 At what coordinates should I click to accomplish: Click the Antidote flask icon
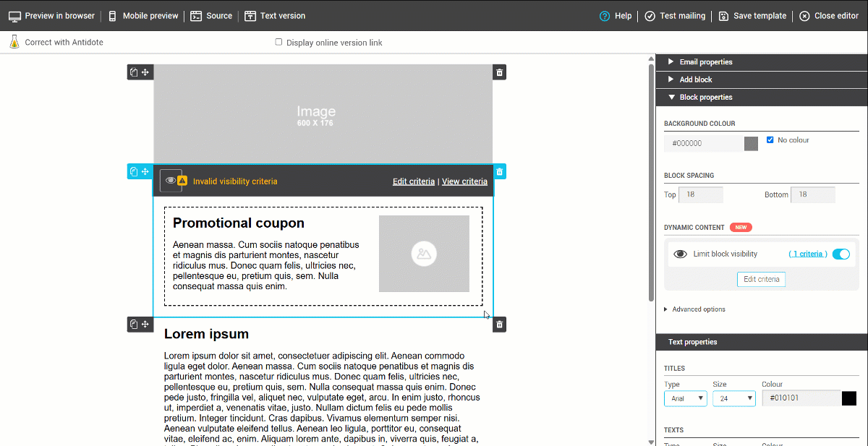tap(14, 42)
